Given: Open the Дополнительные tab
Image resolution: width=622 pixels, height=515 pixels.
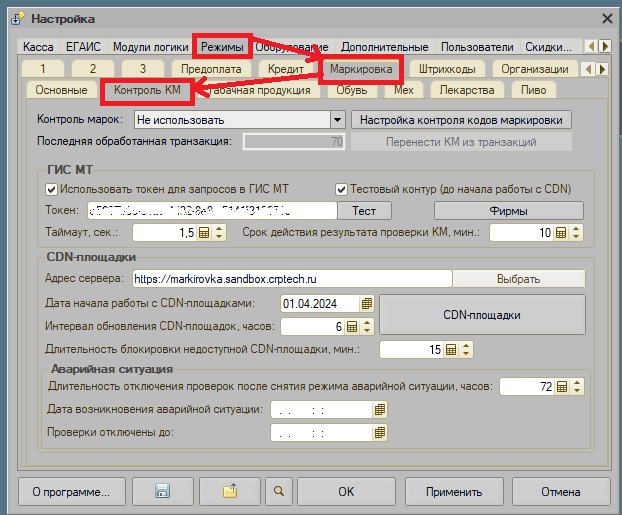Looking at the screenshot, I should (x=384, y=47).
